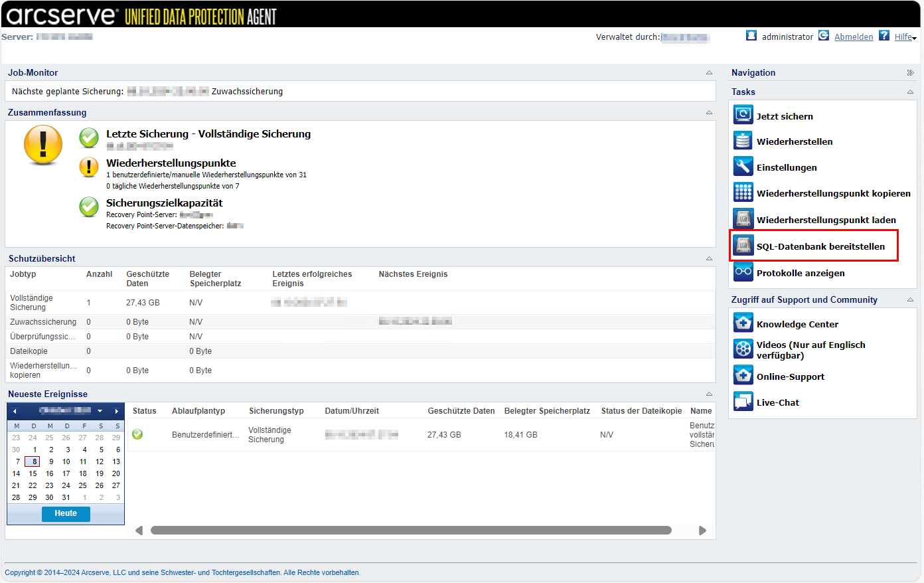The width and height of the screenshot is (924, 583).
Task: Open Live-Chat link
Action: 778,402
